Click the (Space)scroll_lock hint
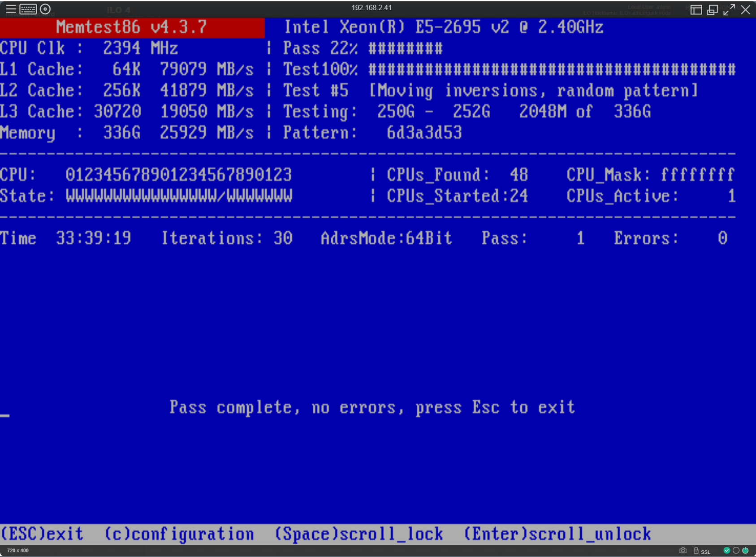Image resolution: width=756 pixels, height=557 pixels. tap(359, 534)
